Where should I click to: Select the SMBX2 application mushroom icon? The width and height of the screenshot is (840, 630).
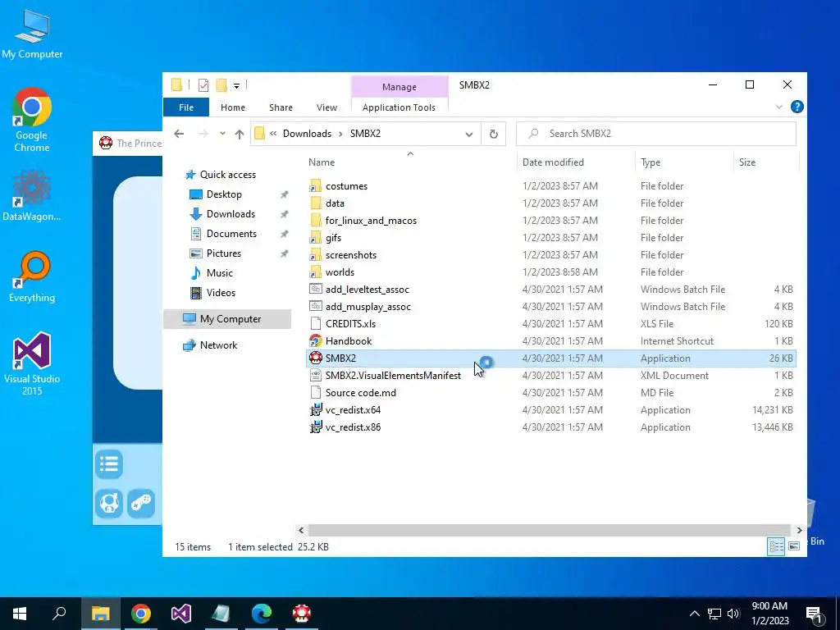316,358
